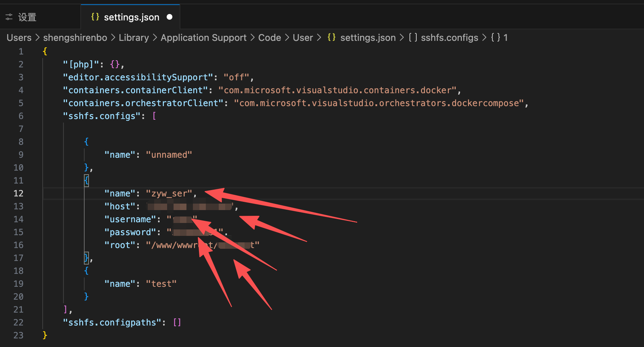Click line number 17 in the gutter
Screen dimensions: 644x347
pyautogui.click(x=18, y=258)
